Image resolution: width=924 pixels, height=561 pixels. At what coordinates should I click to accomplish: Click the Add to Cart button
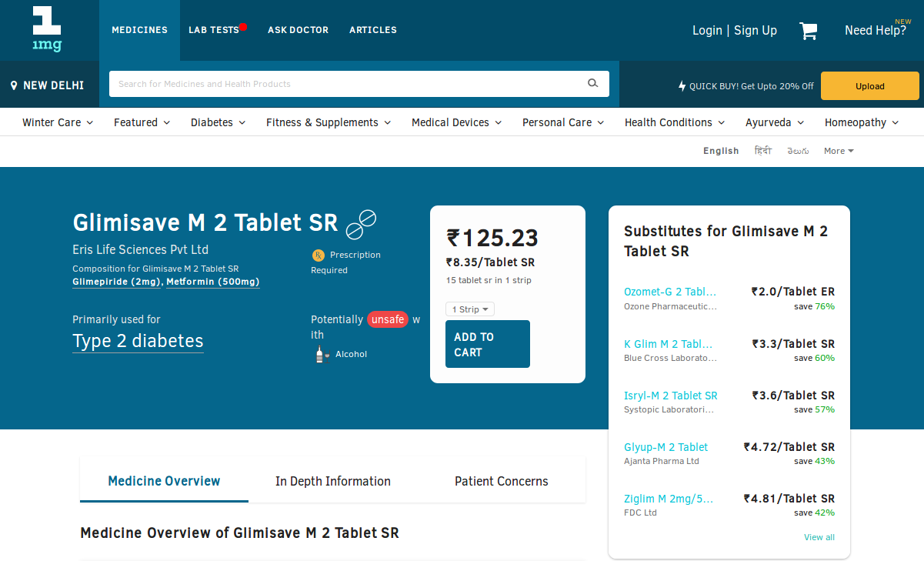[487, 344]
